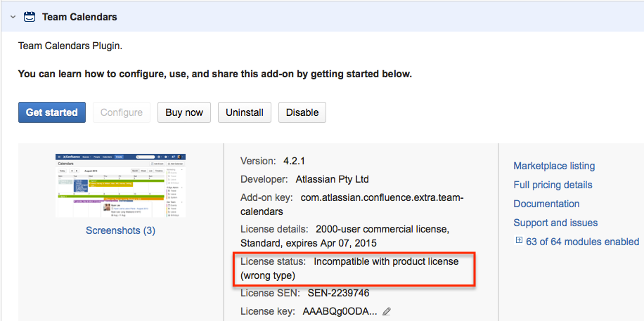644x321 pixels.
Task: Click the Buy now button
Action: pyautogui.click(x=184, y=112)
